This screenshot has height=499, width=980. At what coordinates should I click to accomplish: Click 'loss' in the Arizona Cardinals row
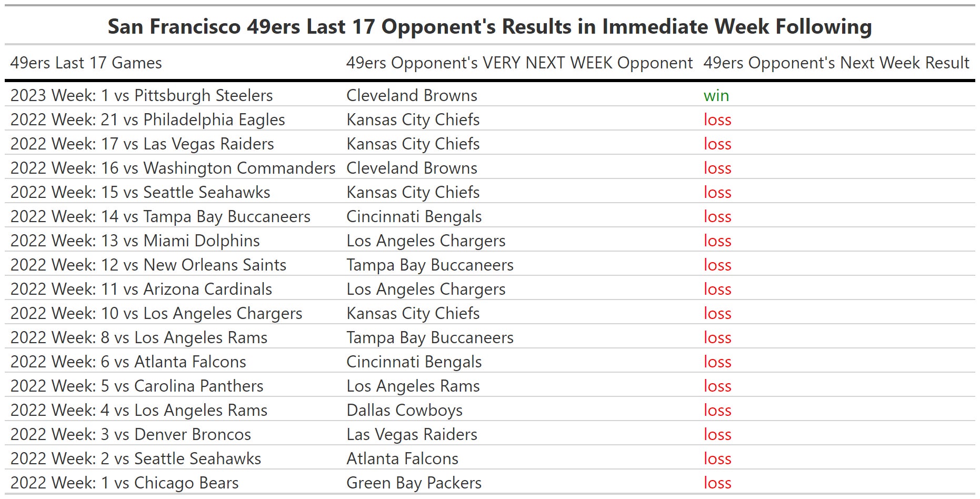point(717,290)
